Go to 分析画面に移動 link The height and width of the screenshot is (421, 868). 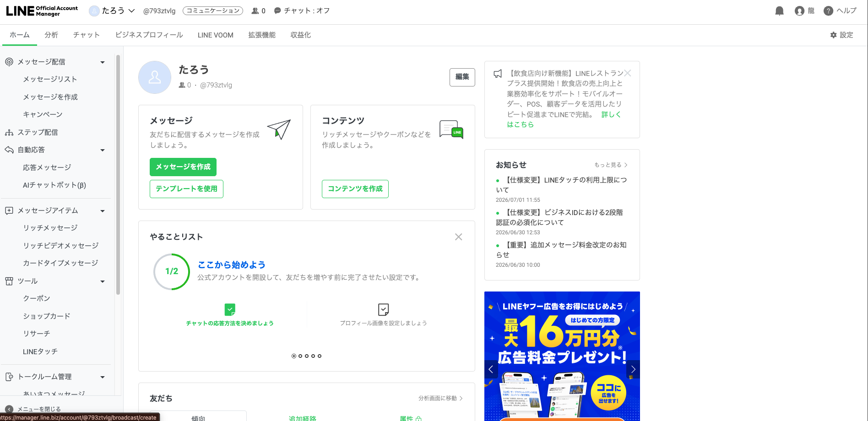coord(440,399)
